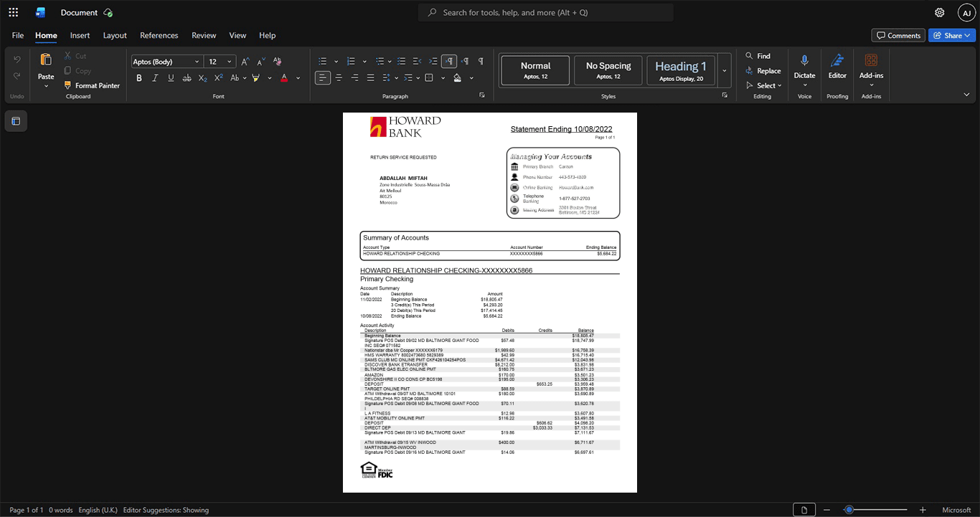
Task: Click Editor Suggestions: Showing in status bar
Action: (x=166, y=510)
